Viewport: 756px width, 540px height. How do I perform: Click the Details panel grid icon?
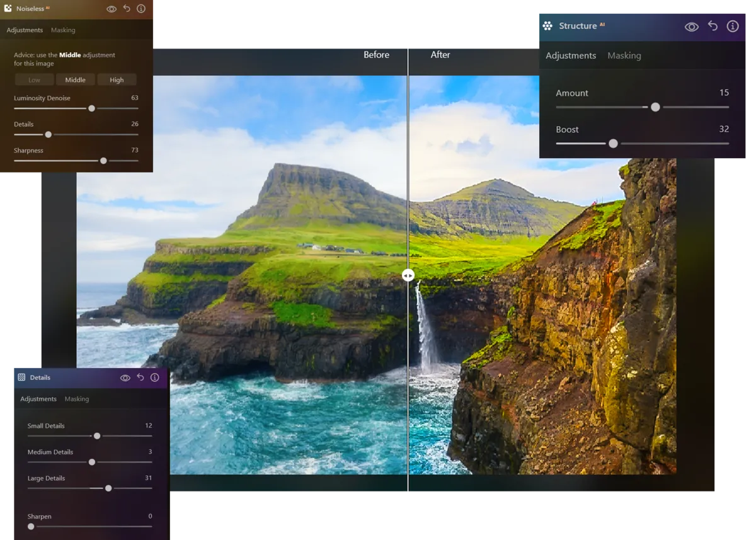point(23,377)
